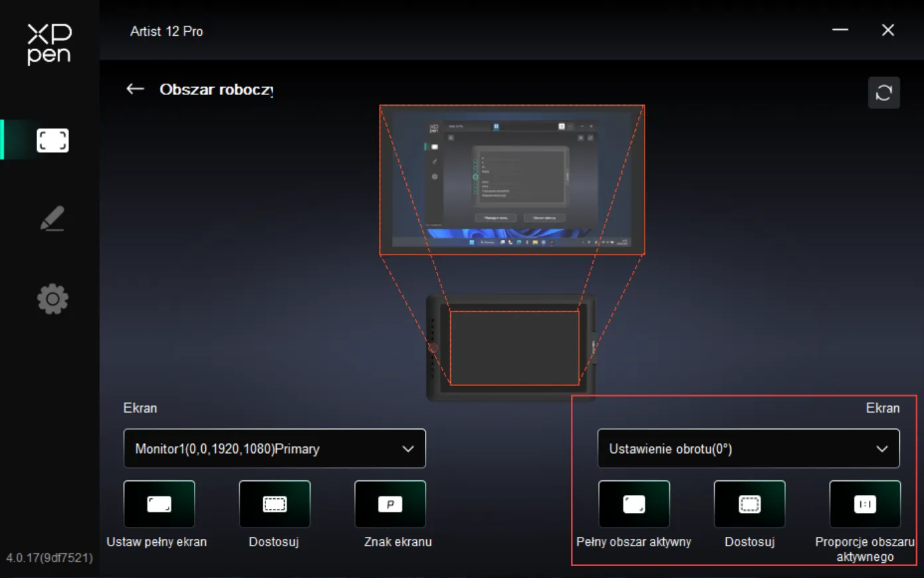Viewport: 924px width, 578px height.
Task: Click the Artist 12 Pro device title
Action: [x=167, y=31]
